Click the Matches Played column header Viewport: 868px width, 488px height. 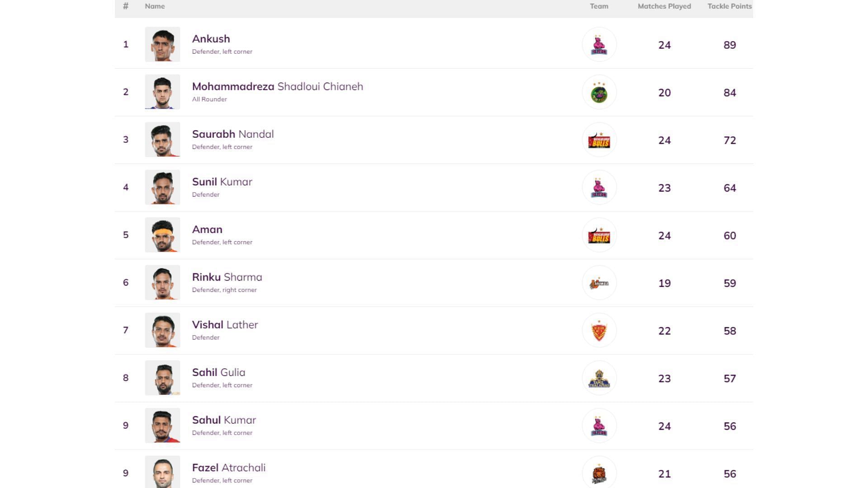[664, 6]
